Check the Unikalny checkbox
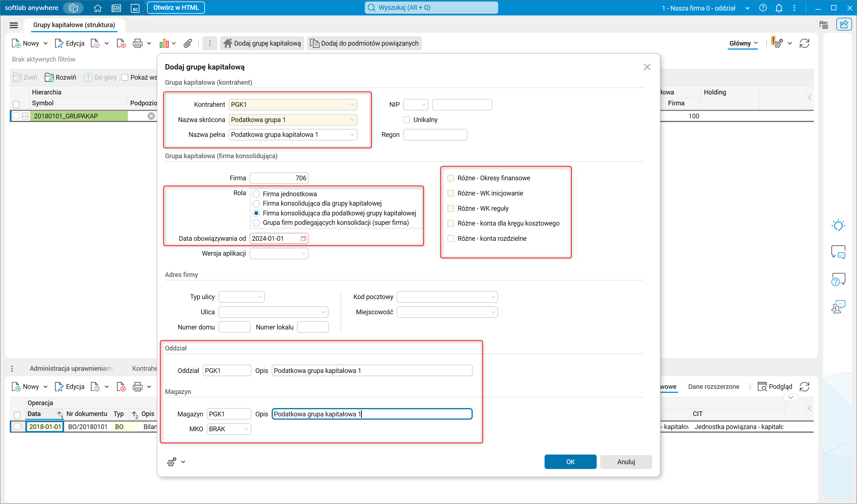 406,120
